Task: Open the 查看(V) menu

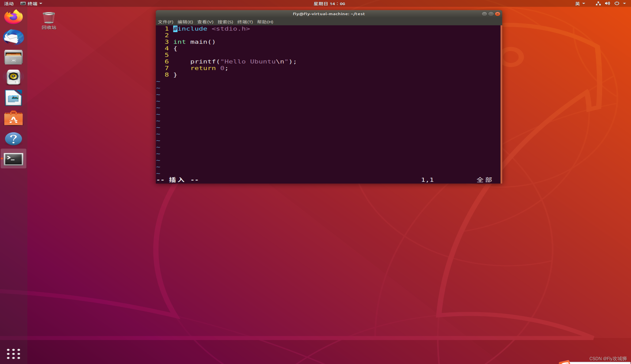Action: pos(205,22)
